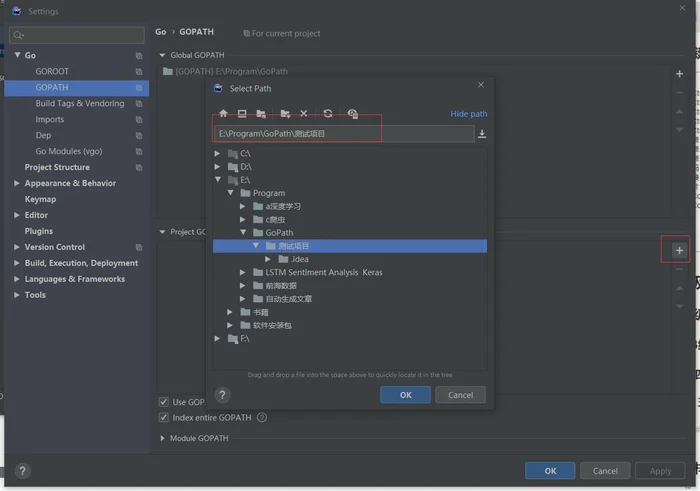This screenshot has height=491, width=700.
Task: Open the Plugins settings page
Action: click(39, 231)
